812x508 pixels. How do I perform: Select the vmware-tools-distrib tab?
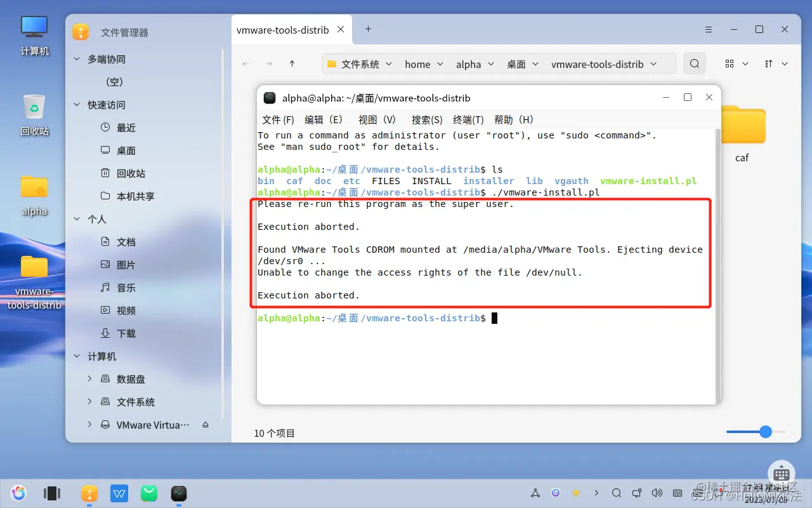click(x=291, y=30)
